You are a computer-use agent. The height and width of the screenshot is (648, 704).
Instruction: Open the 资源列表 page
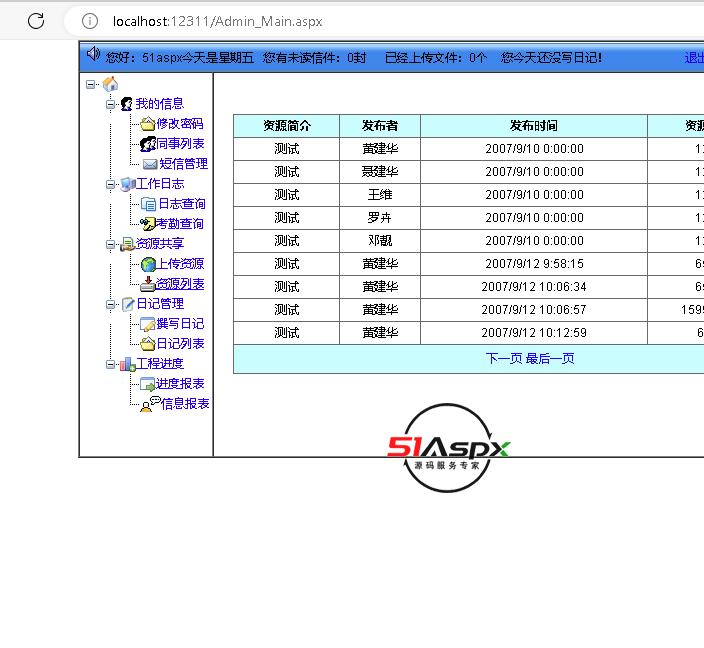180,284
